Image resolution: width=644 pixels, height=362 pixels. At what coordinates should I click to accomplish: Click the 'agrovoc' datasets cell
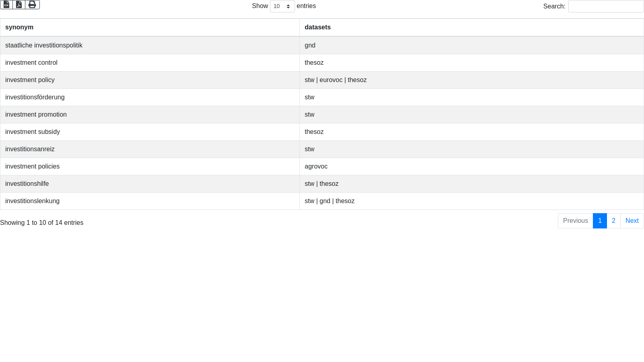coord(316,167)
